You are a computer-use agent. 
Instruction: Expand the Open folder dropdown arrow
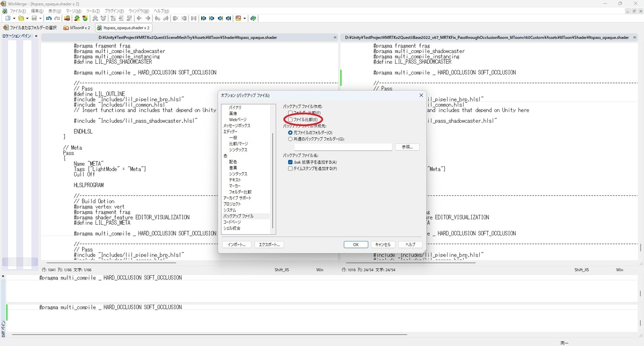pos(27,18)
